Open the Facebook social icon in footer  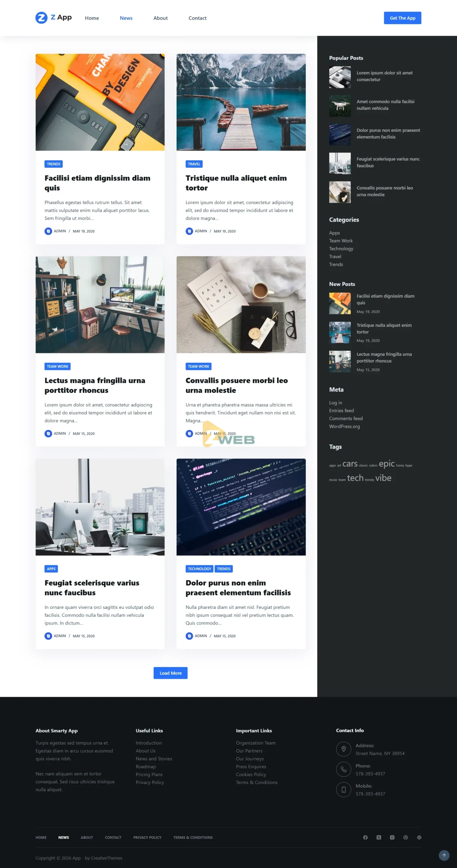(x=365, y=837)
